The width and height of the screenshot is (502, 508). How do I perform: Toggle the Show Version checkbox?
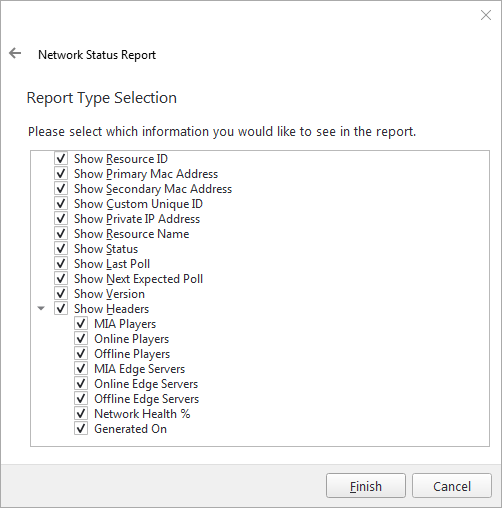[61, 293]
